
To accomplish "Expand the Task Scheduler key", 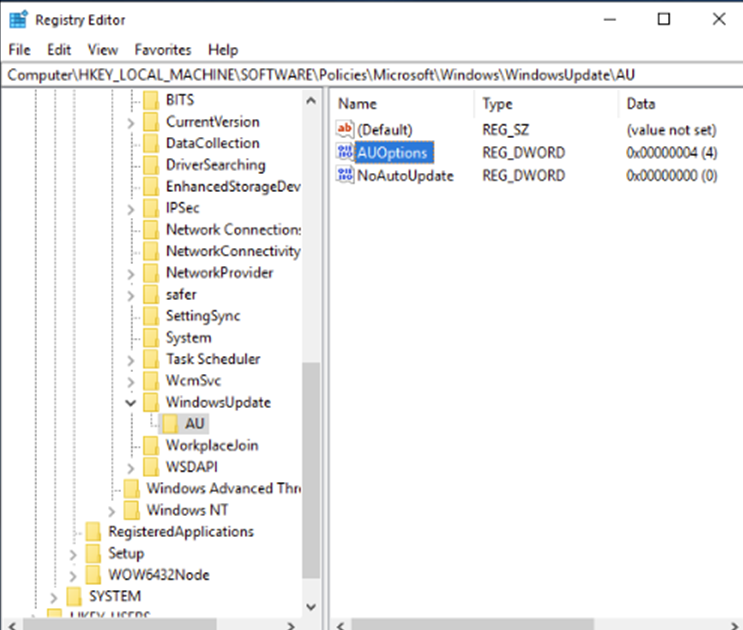I will click(x=131, y=360).
